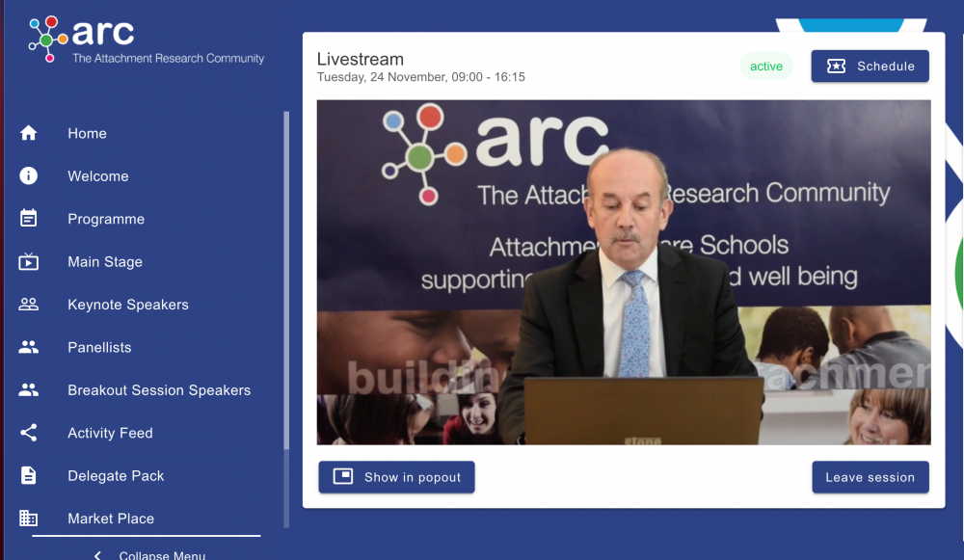
Task: Click the Panellists group icon
Action: (29, 347)
